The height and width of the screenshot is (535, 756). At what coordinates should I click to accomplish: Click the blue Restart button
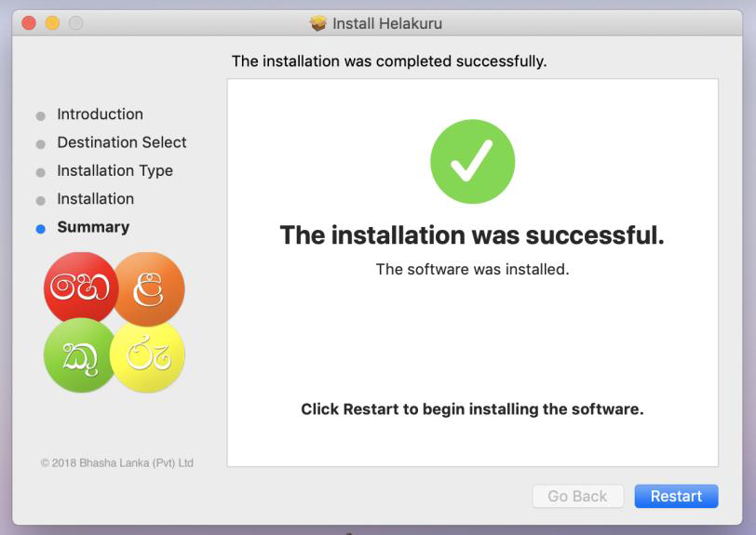pos(676,496)
